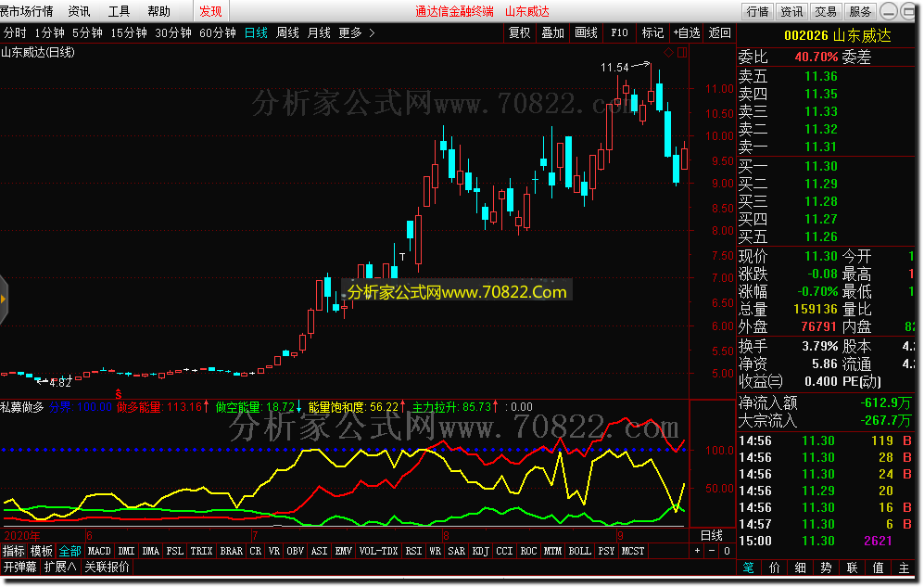This screenshot has height=587, width=924.
Task: Switch to the 15分钟 chart
Action: [129, 33]
